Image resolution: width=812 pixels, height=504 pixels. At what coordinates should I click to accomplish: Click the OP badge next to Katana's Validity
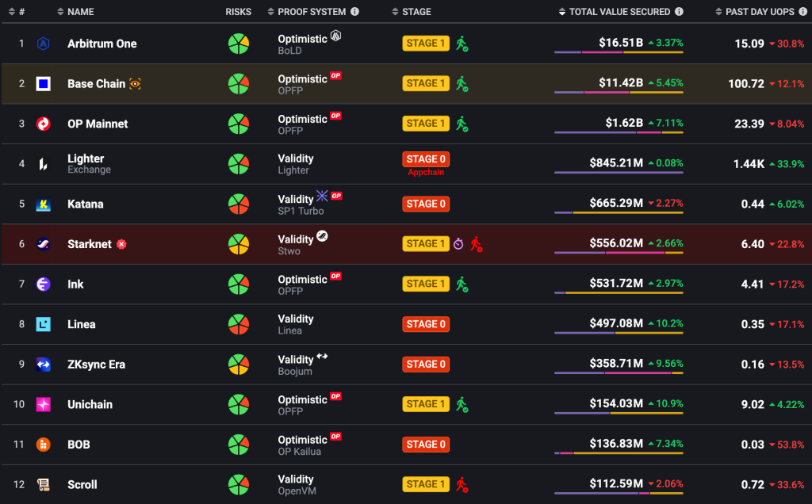click(336, 196)
